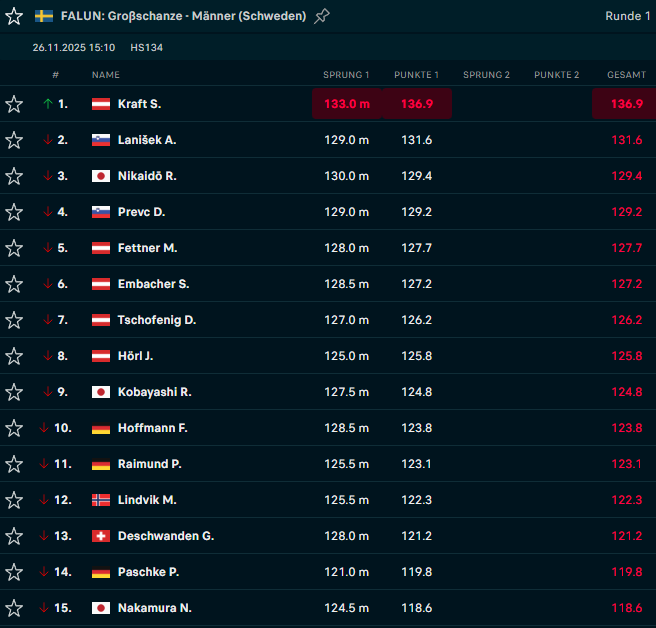Click the Swedish flag in event header
The height and width of the screenshot is (628, 656).
click(44, 16)
